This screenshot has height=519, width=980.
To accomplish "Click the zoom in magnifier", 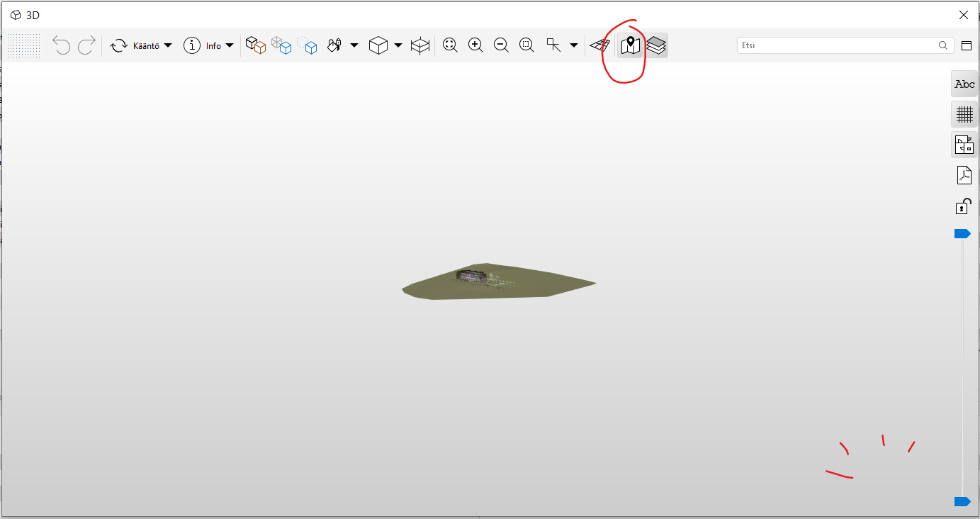I will point(475,45).
